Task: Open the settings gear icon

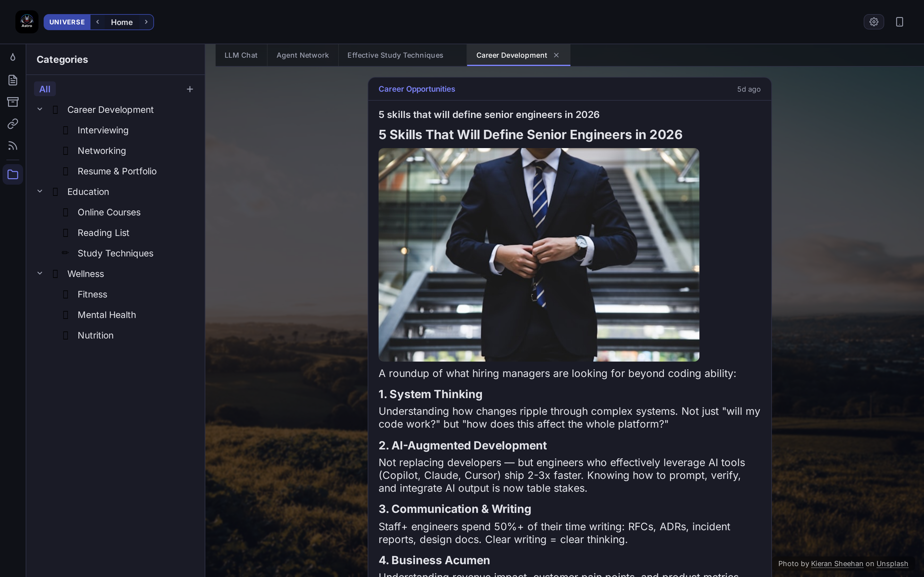Action: point(874,21)
